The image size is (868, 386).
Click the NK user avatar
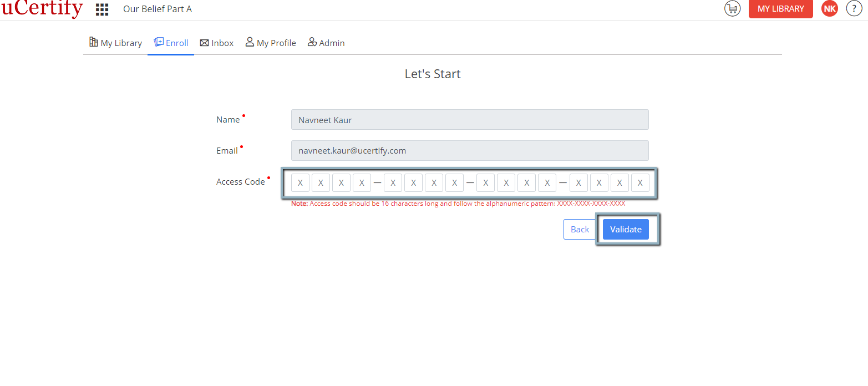(830, 9)
